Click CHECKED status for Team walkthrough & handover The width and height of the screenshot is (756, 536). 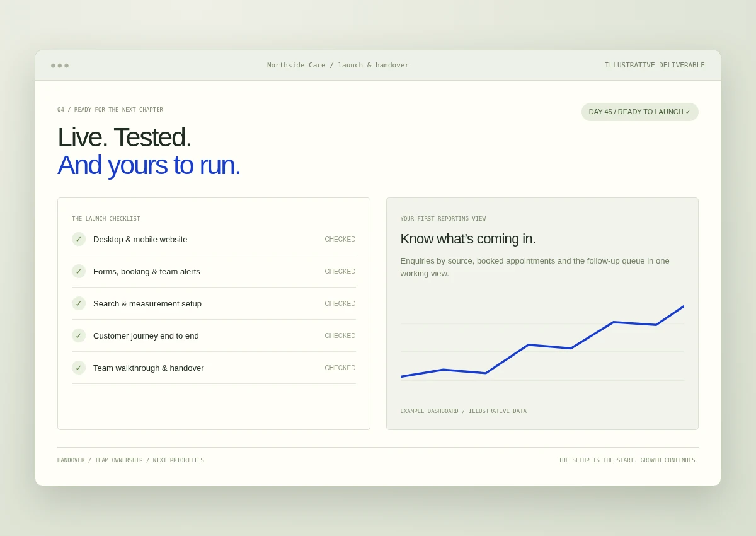point(340,368)
